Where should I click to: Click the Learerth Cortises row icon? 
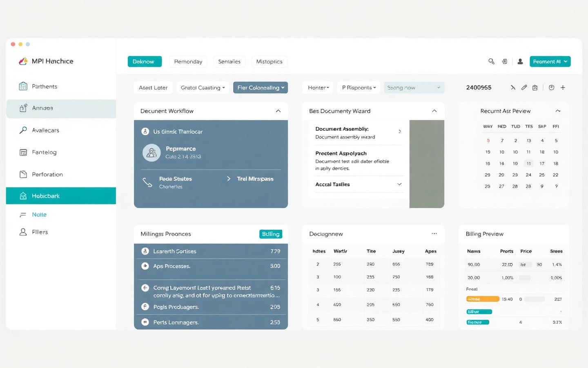(x=145, y=251)
